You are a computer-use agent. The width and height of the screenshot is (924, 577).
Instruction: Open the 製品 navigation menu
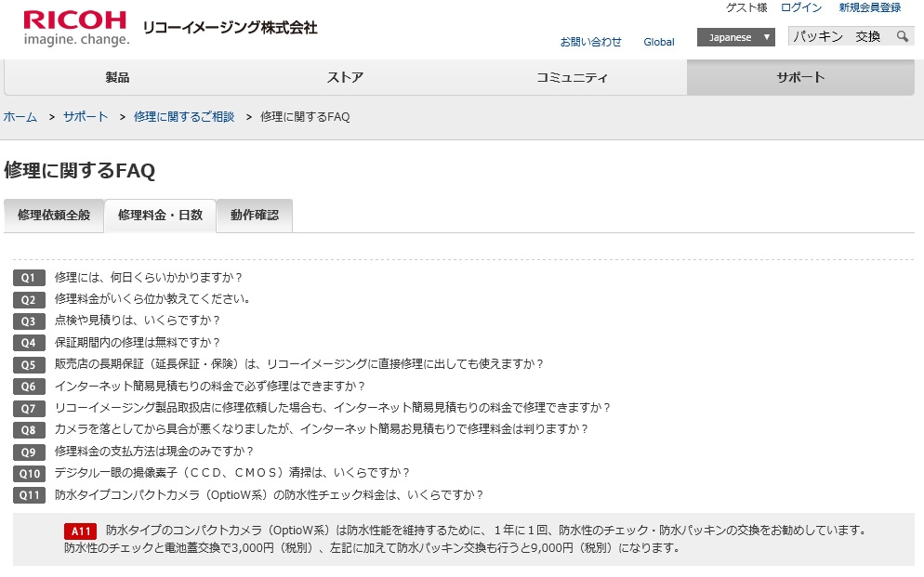click(x=117, y=77)
